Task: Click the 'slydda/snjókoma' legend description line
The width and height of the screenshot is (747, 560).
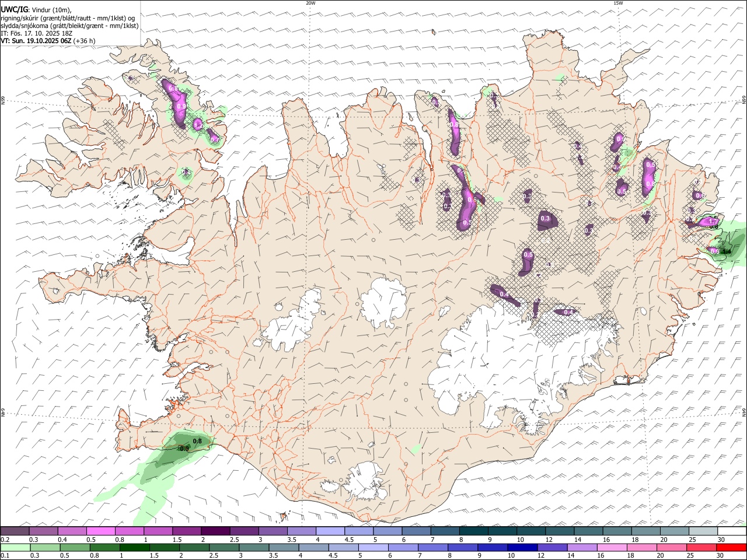Action: coord(70,26)
